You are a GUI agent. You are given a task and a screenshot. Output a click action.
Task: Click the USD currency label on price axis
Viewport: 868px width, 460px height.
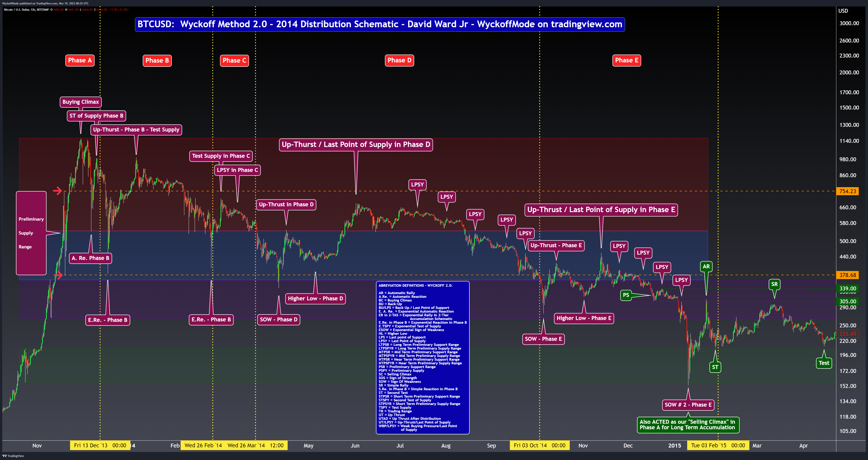pos(843,11)
